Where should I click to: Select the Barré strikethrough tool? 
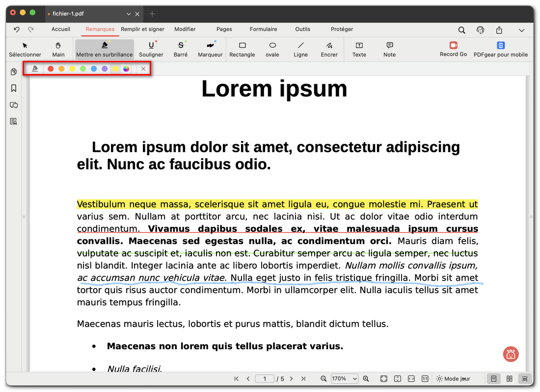(180, 50)
